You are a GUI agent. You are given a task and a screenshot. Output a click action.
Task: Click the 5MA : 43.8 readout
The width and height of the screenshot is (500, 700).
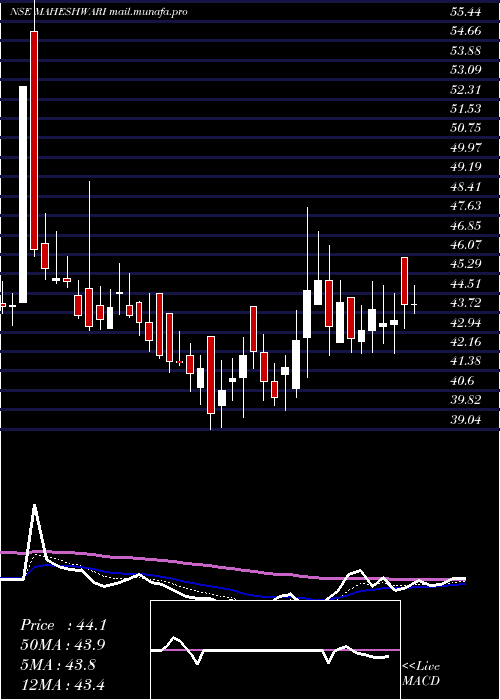click(x=57, y=665)
